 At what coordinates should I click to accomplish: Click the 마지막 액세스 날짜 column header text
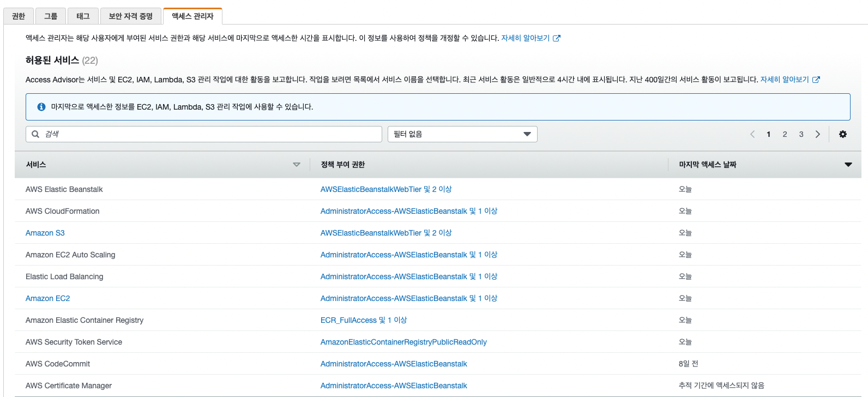click(x=708, y=165)
